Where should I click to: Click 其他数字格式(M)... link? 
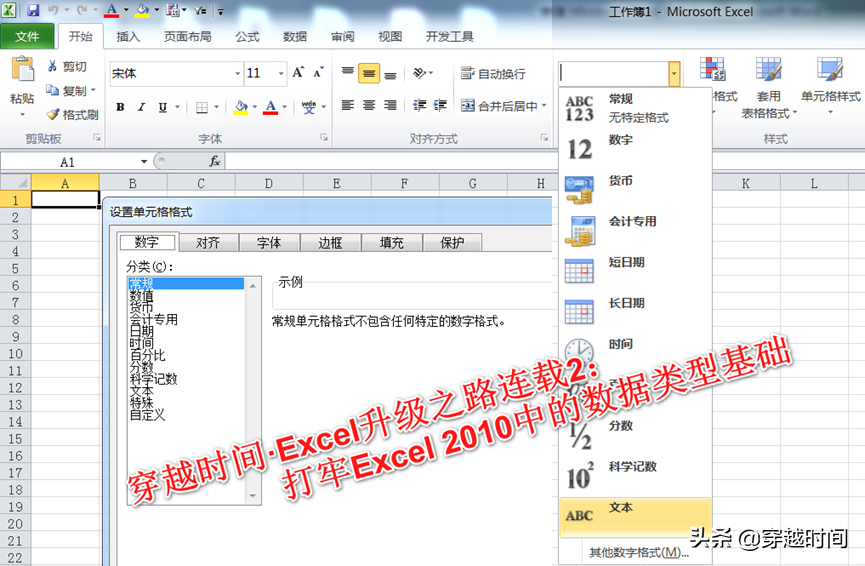click(x=639, y=552)
